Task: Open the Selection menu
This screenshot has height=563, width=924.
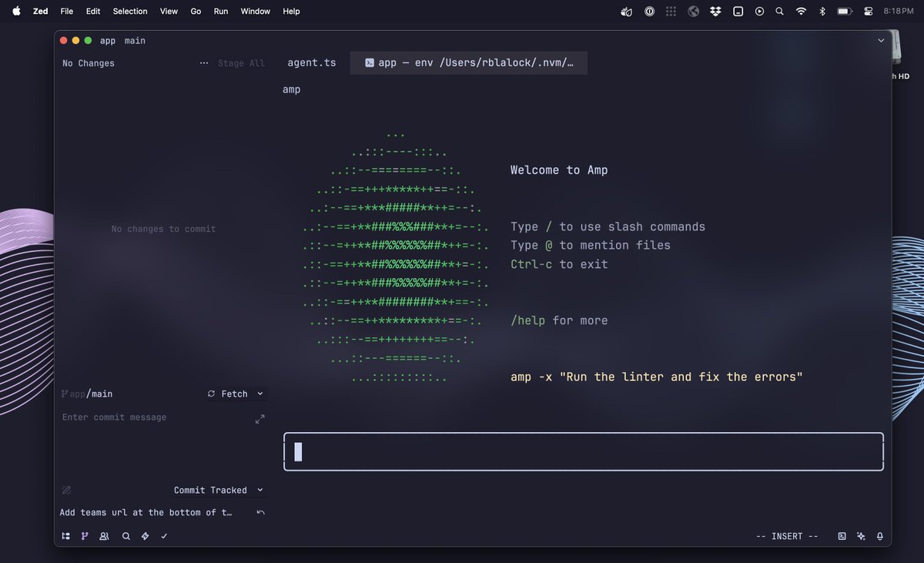Action: [x=130, y=12]
